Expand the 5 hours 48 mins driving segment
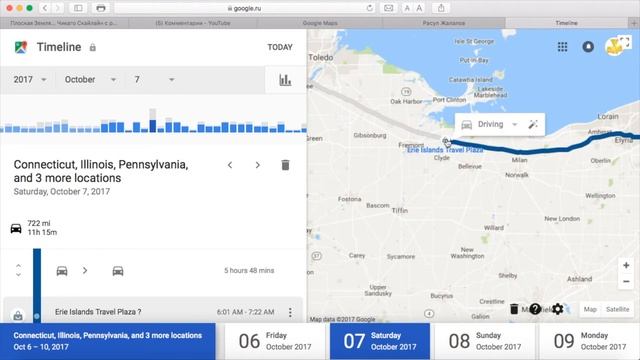The width and height of the screenshot is (640, 360). [x=18, y=270]
